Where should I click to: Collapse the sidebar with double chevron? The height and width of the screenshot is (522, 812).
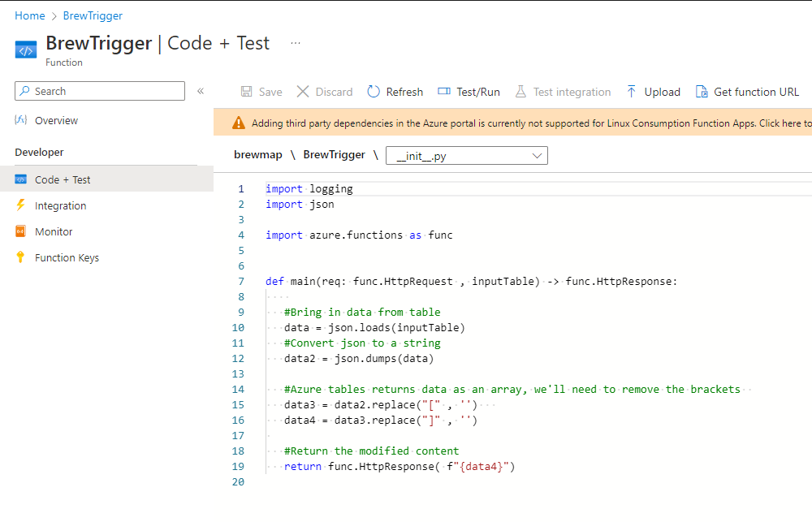(x=201, y=91)
